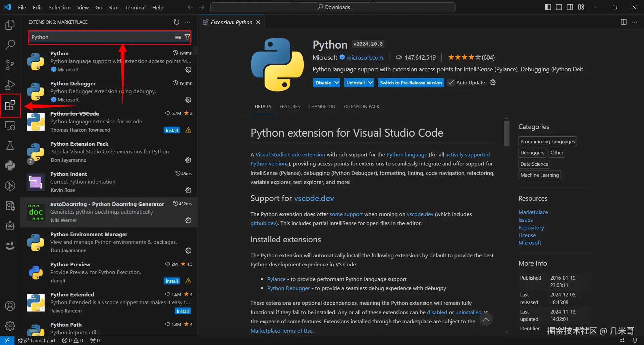Click Switch to Pre-Release Version button
The width and height of the screenshot is (644, 345).
pos(411,83)
